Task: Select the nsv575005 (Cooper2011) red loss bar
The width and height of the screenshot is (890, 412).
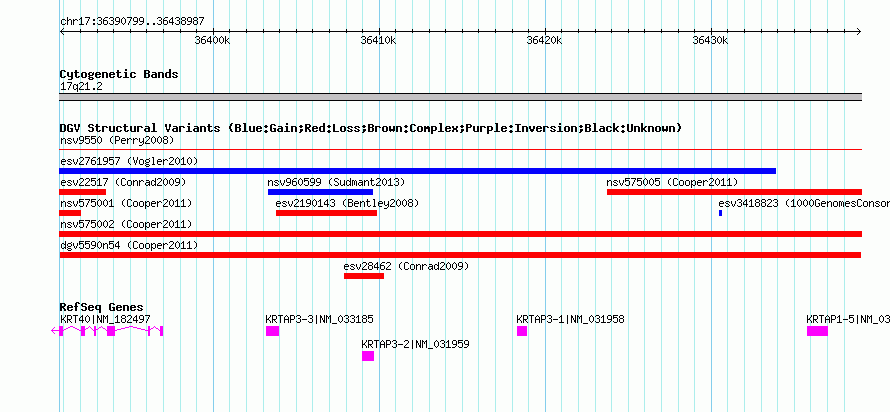Action: (x=734, y=192)
